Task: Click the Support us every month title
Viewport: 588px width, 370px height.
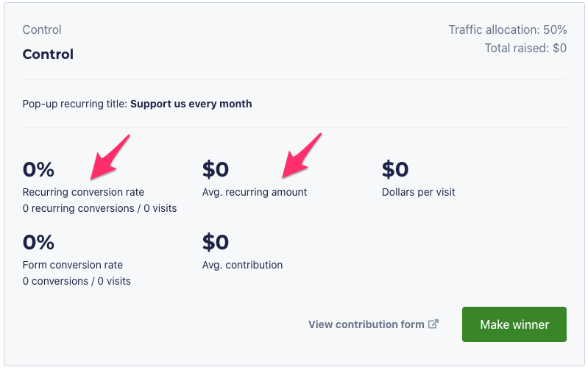Action: click(191, 104)
